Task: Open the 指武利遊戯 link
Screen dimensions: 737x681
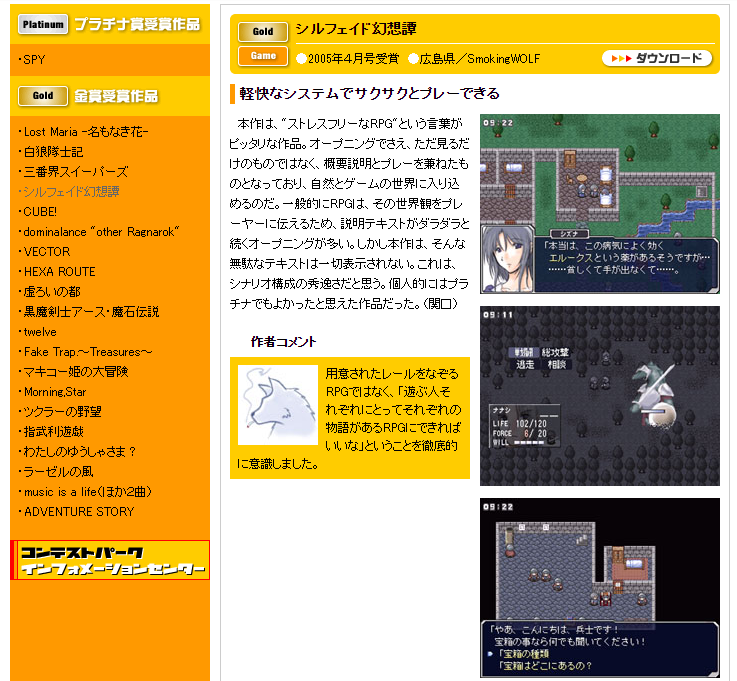Action: pyautogui.click(x=54, y=431)
